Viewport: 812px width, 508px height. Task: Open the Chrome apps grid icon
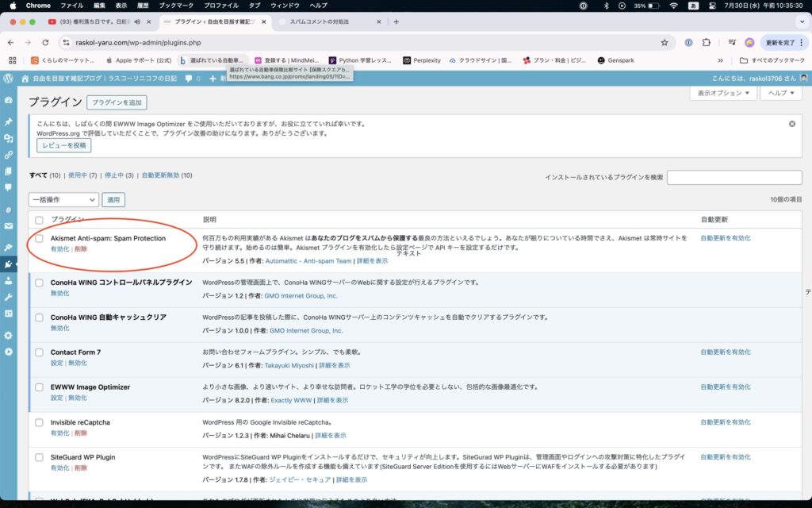point(13,60)
